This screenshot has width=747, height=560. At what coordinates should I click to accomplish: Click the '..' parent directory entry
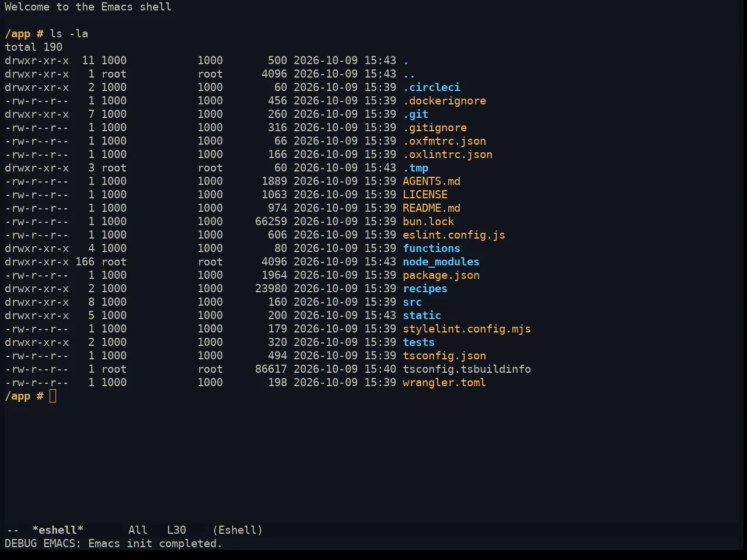409,74
